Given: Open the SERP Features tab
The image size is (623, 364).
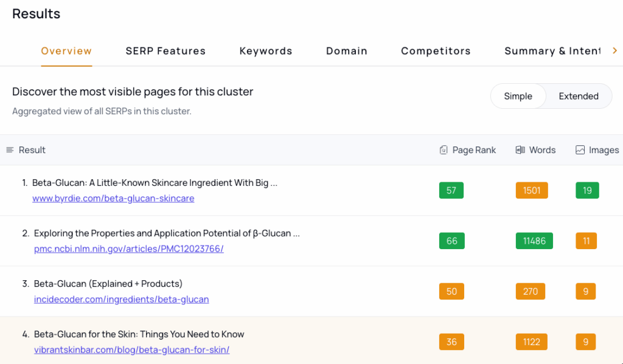Looking at the screenshot, I should [x=165, y=51].
